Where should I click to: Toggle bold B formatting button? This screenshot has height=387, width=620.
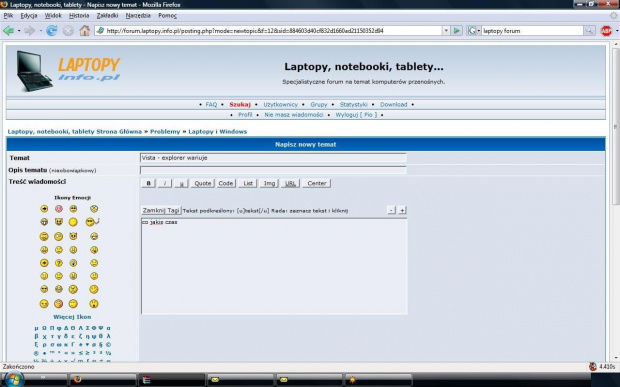pyautogui.click(x=148, y=183)
